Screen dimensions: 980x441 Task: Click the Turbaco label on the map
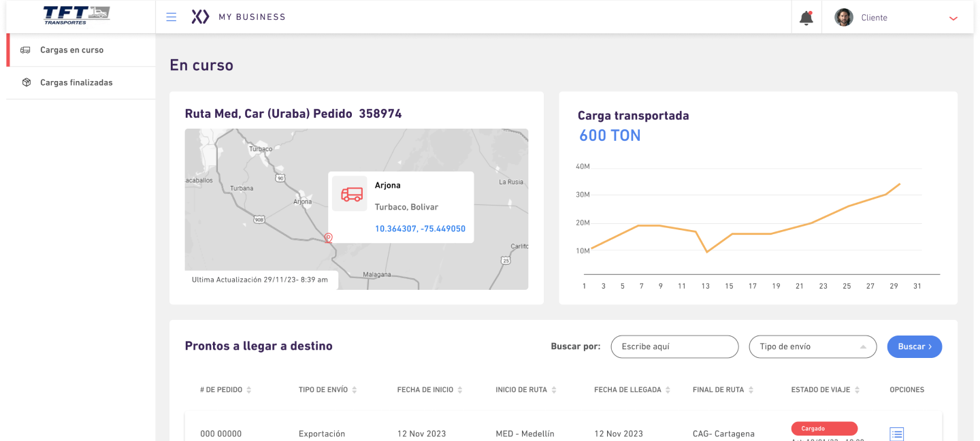[x=261, y=148]
